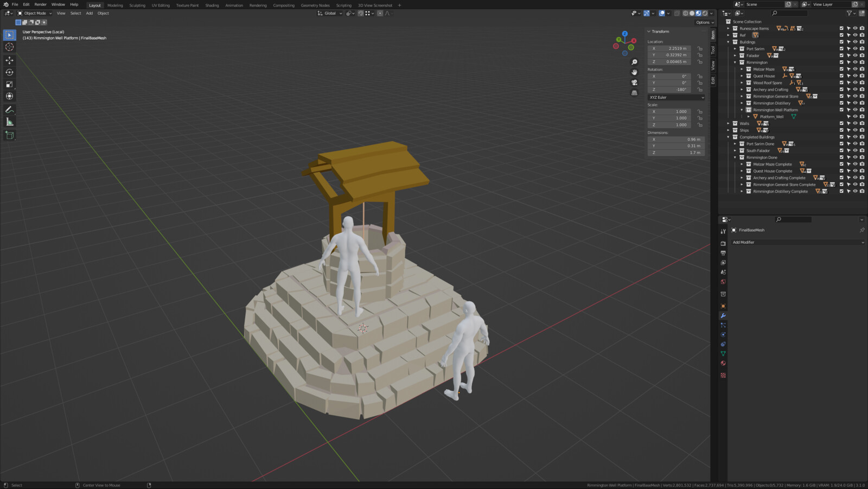Uncheck the Completed Buildings collection checkbox
868x489 pixels.
(841, 137)
